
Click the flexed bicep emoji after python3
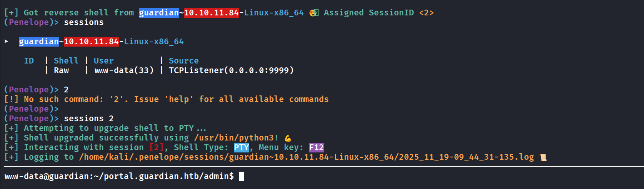(288, 138)
